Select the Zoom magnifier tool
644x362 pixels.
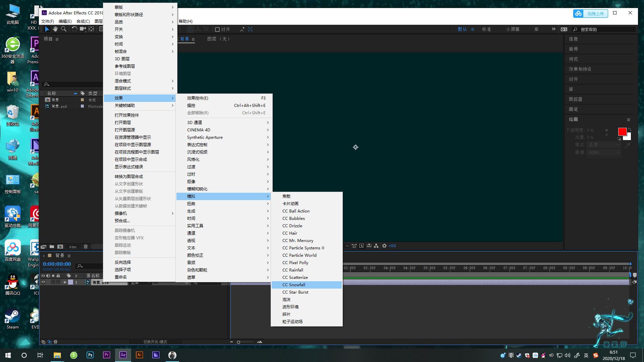click(x=64, y=29)
